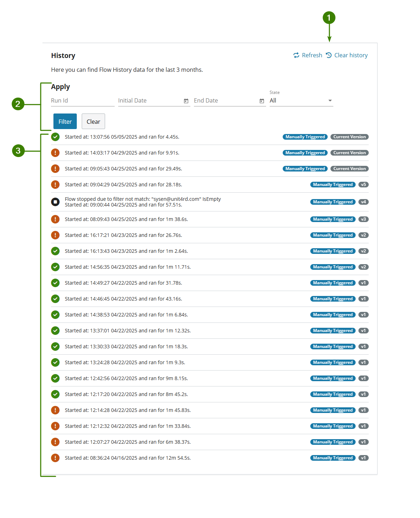Screen dimensions: 420x518
Task: Focus the Run Id input field
Action: [82, 101]
